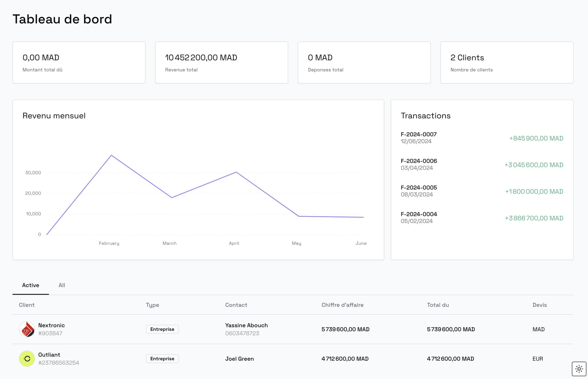Click the Nextronic client logo

point(27,329)
